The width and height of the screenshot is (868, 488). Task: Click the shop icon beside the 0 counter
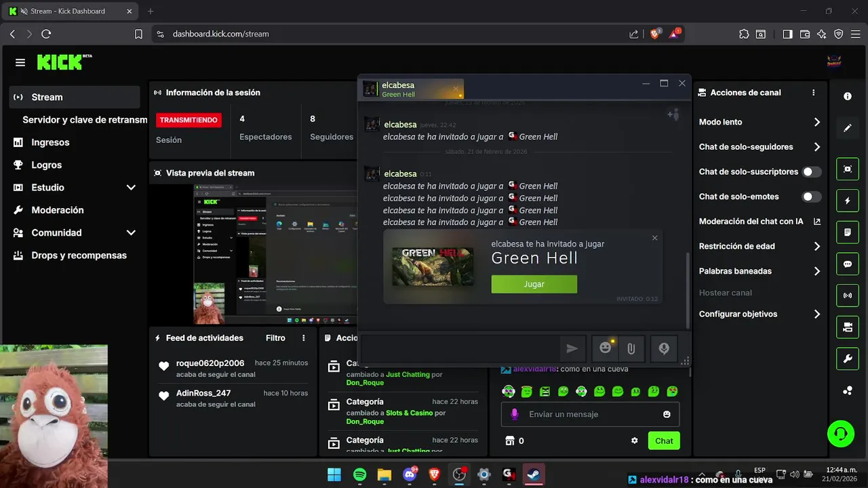(510, 441)
